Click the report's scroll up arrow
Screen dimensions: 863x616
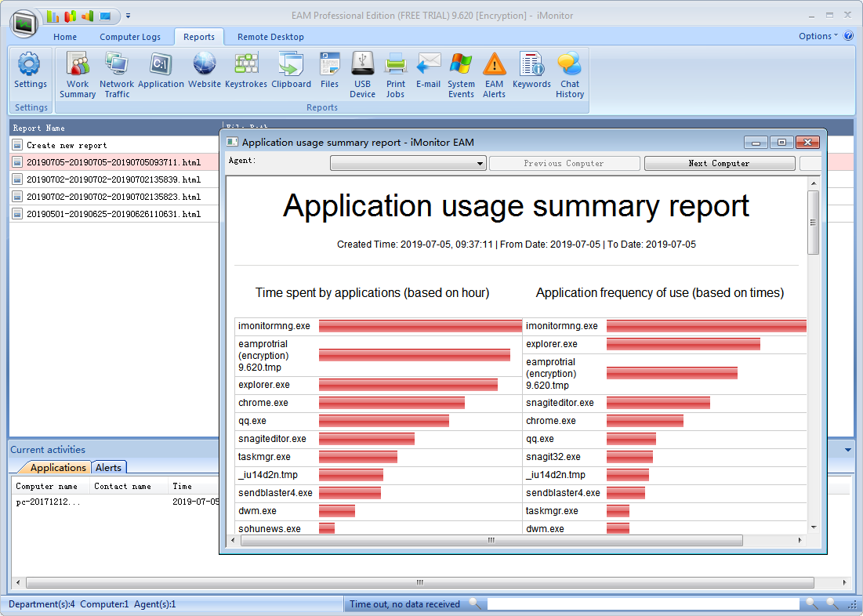point(813,183)
